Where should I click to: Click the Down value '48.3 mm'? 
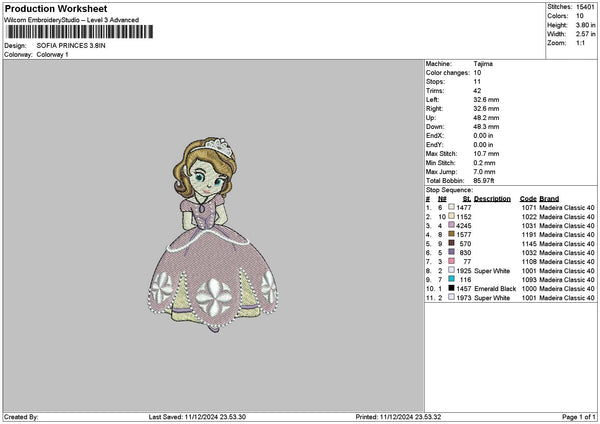tap(486, 127)
